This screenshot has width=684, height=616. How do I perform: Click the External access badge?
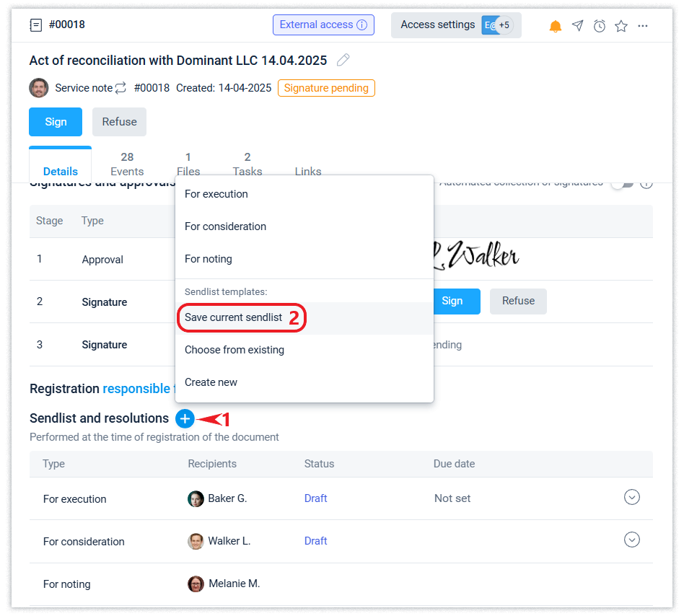323,25
